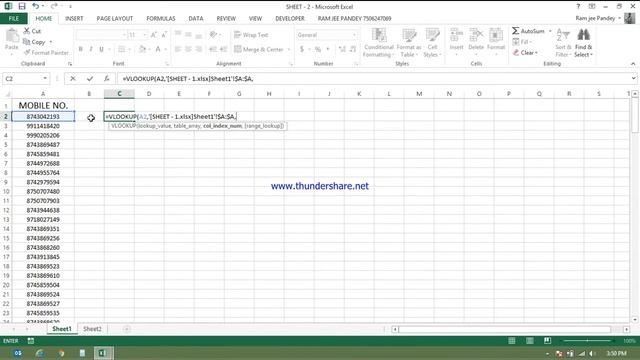Click the Help question mark icon
The width and height of the screenshot is (640, 360).
(x=578, y=7)
